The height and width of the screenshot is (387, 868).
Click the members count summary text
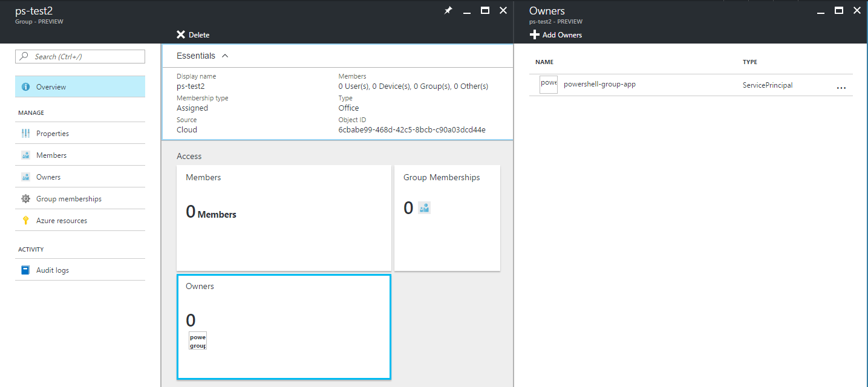tap(413, 86)
